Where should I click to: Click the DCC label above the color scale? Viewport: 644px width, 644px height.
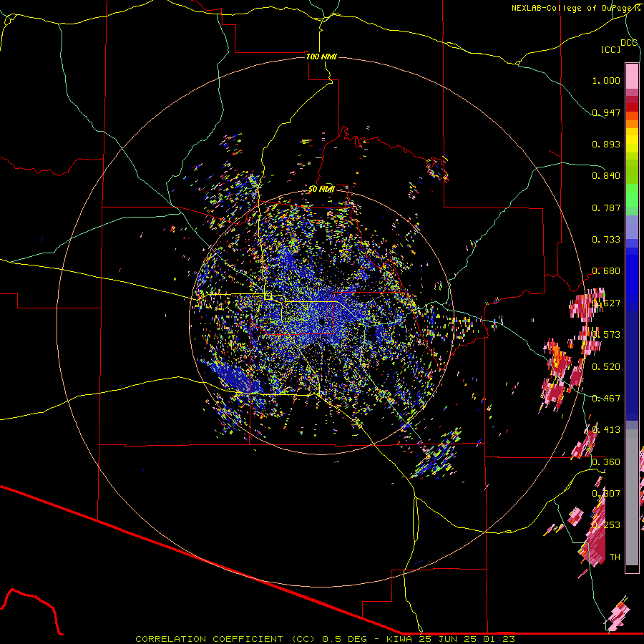629,42
